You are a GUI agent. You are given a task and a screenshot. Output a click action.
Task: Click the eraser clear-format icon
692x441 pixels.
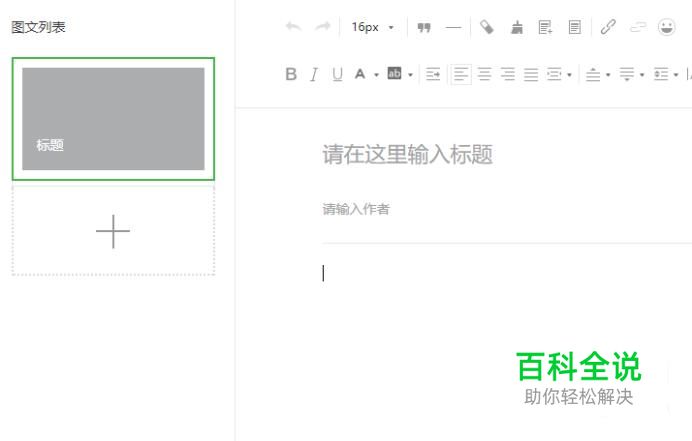point(487,27)
